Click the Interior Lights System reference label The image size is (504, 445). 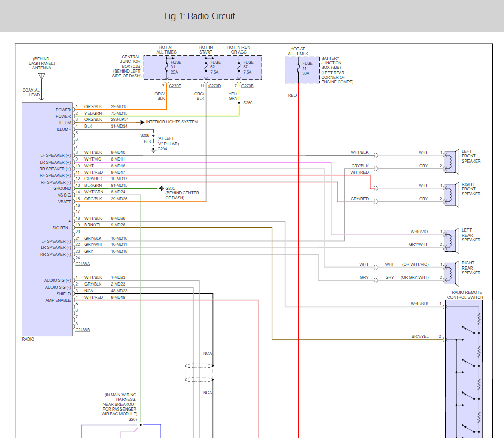point(172,122)
